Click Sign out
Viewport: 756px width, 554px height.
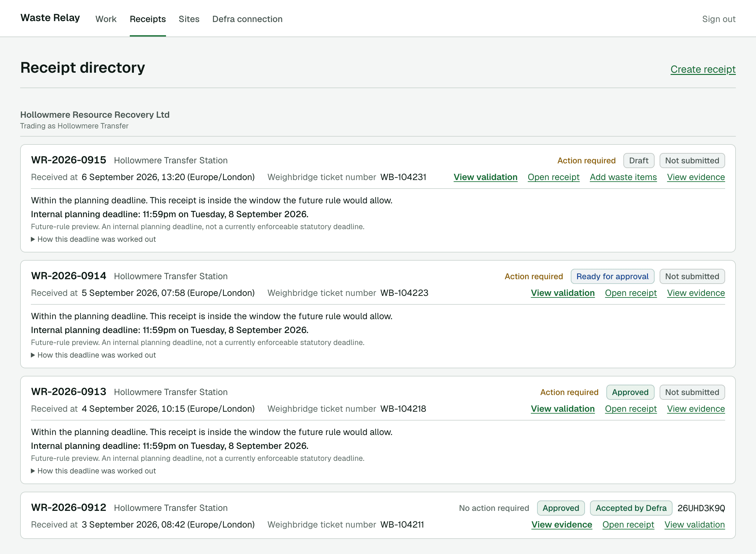point(719,19)
